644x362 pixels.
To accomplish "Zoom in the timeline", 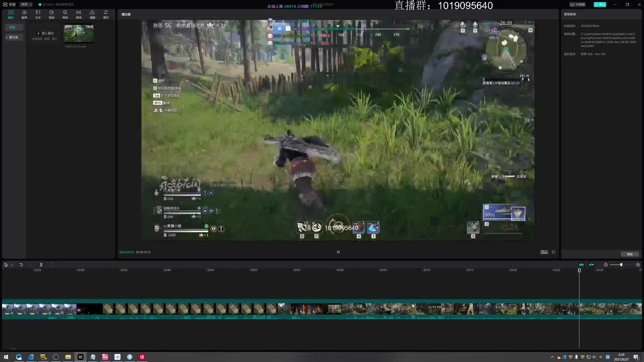I will [x=638, y=264].
